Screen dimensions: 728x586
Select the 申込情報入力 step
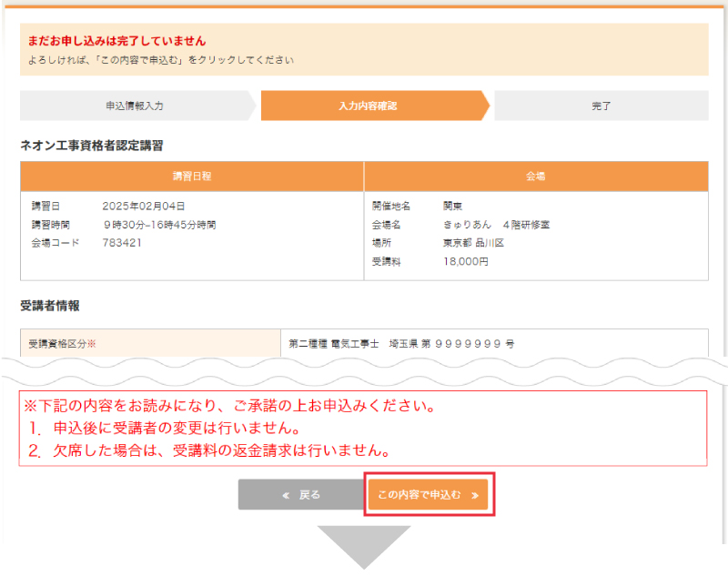click(x=135, y=106)
